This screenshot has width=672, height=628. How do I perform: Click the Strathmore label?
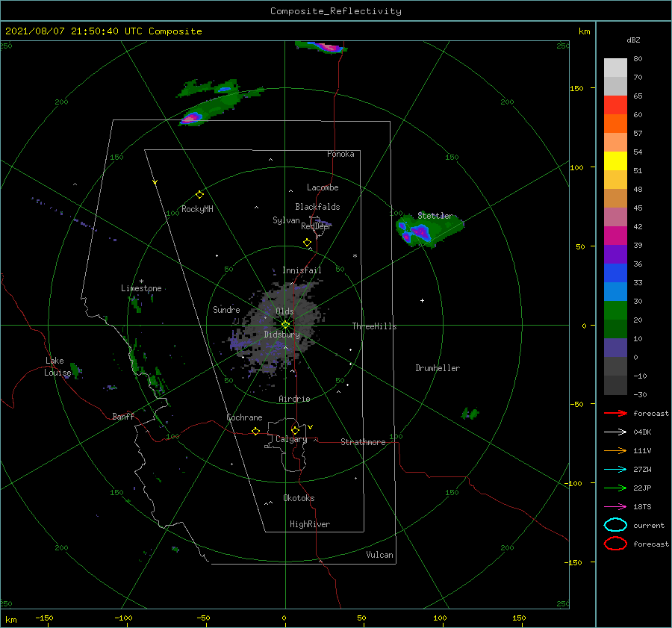tap(363, 442)
